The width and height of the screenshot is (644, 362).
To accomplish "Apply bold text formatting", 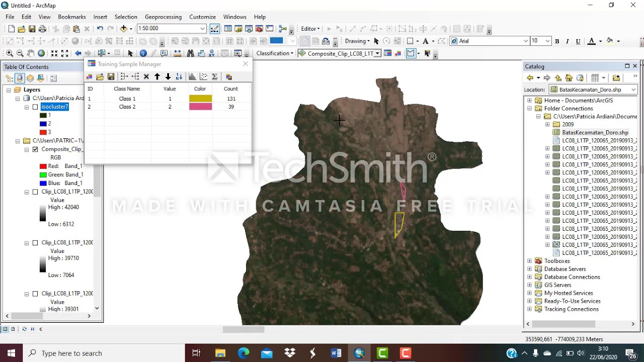I will 557,41.
